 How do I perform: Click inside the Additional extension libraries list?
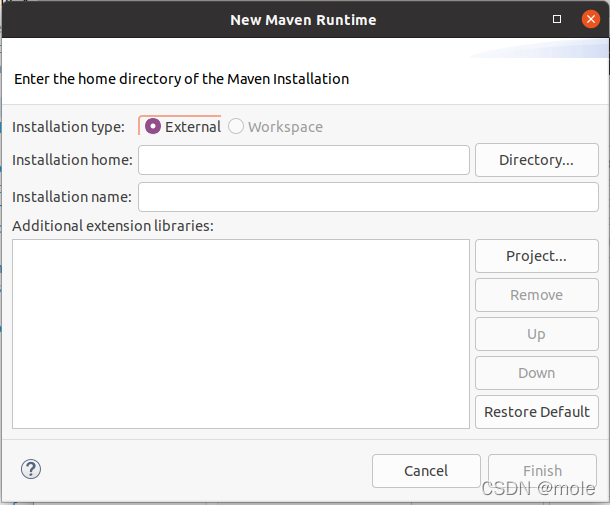pyautogui.click(x=241, y=334)
